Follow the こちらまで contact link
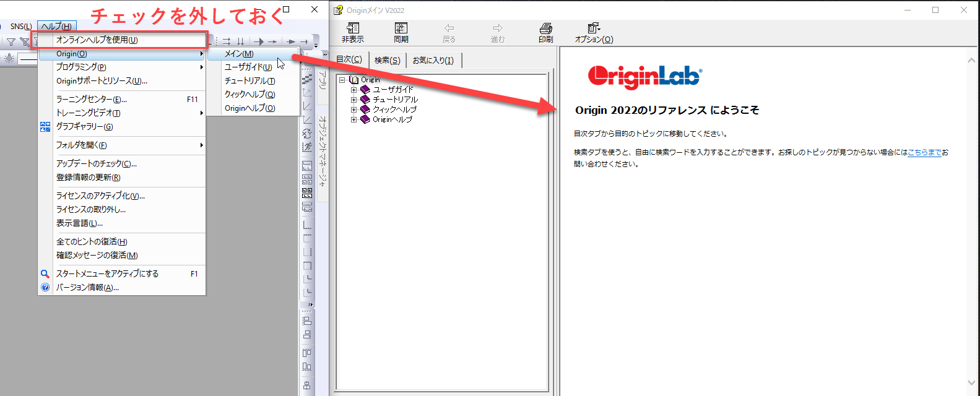This screenshot has height=396, width=980. click(924, 152)
